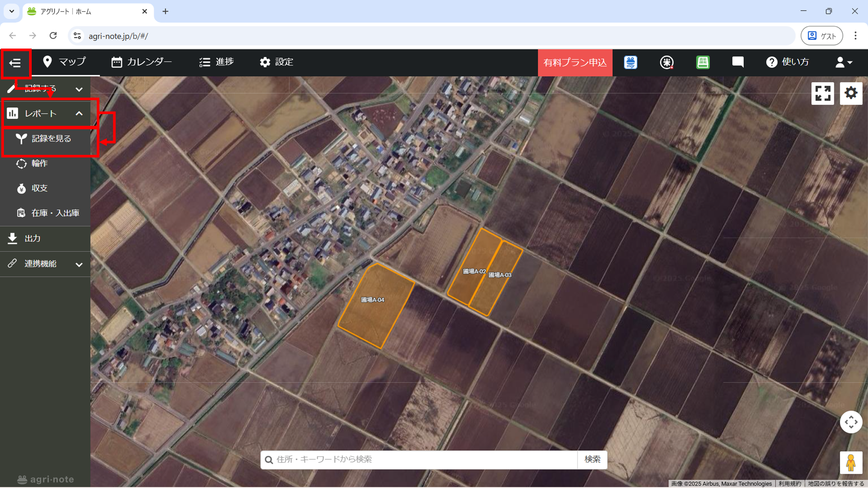The height and width of the screenshot is (488, 868).
Task: Open the 使い方 help link
Action: point(787,62)
